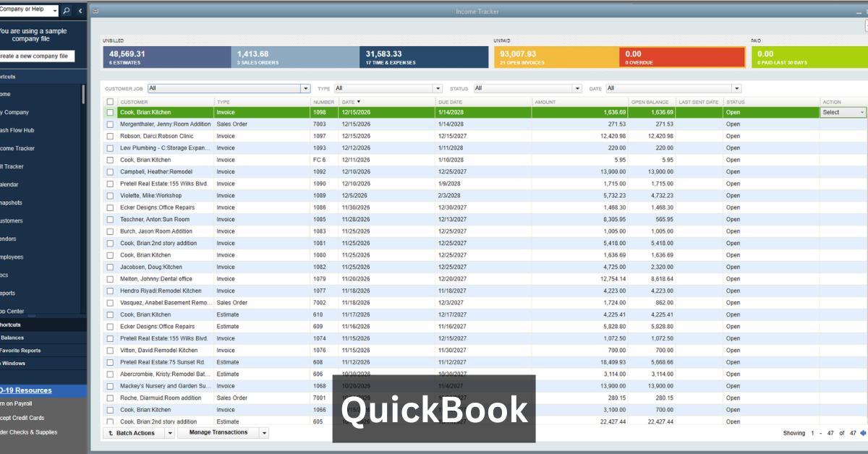Viewport: 868px width, 454px height.
Task: Filter by Paid Last 30 Days tile
Action: pos(809,58)
